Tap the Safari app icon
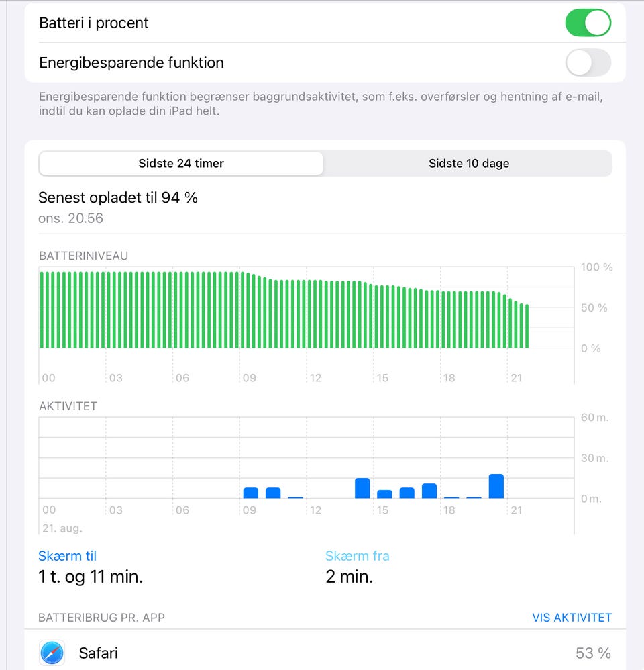Screen dimensions: 644x670 point(52,653)
